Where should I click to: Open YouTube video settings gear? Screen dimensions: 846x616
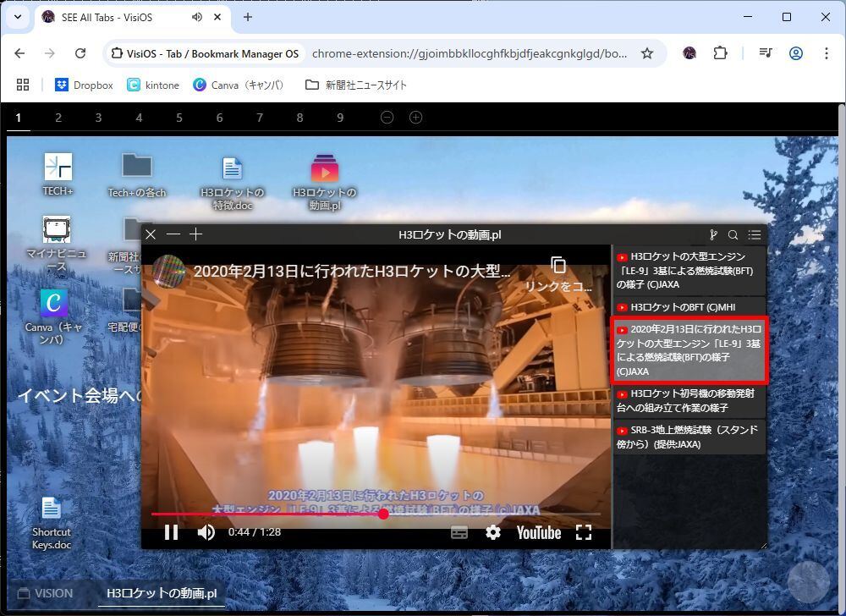coord(492,532)
